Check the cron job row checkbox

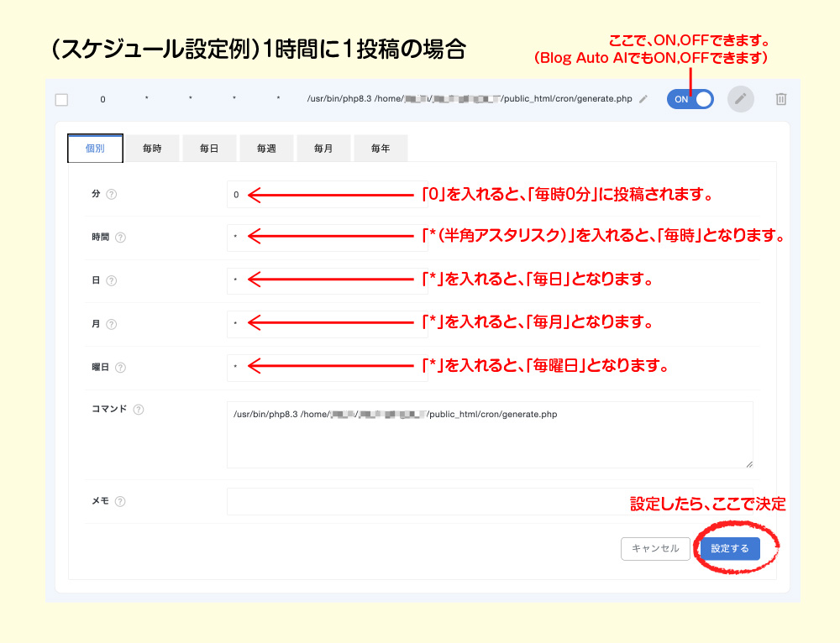(x=61, y=100)
